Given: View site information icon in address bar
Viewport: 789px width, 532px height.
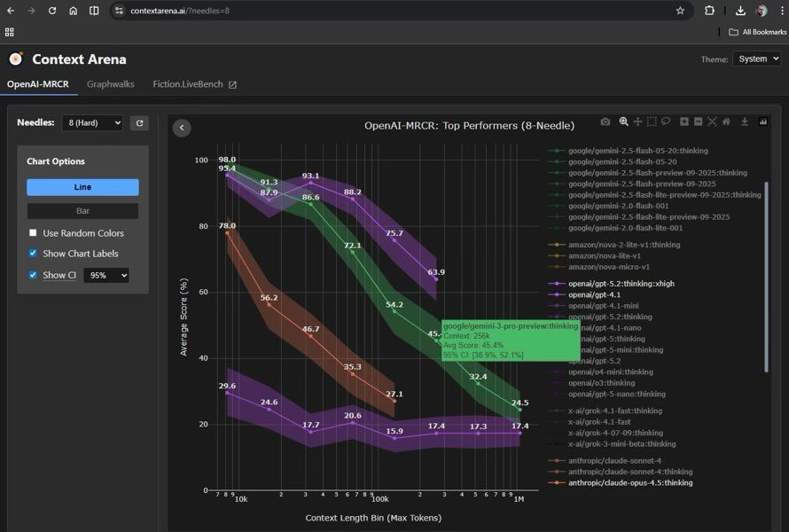Looking at the screenshot, I should click(119, 11).
